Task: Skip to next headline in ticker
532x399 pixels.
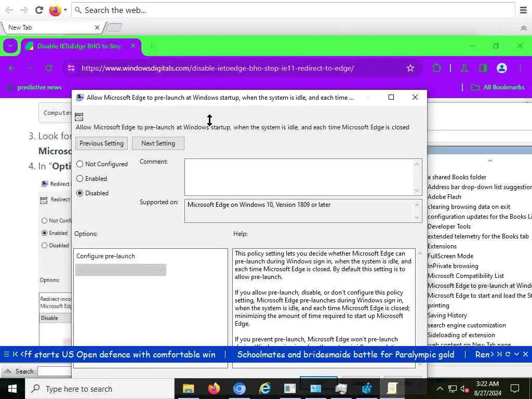Action: coord(499,354)
